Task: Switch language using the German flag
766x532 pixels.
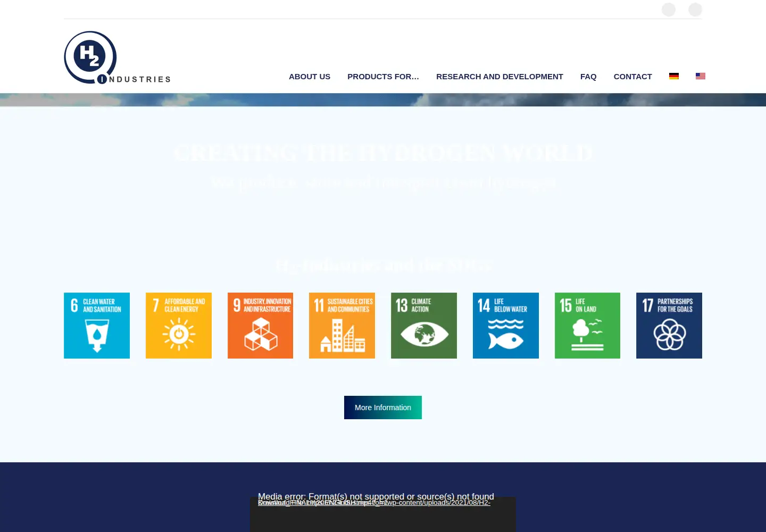Action: pos(674,76)
